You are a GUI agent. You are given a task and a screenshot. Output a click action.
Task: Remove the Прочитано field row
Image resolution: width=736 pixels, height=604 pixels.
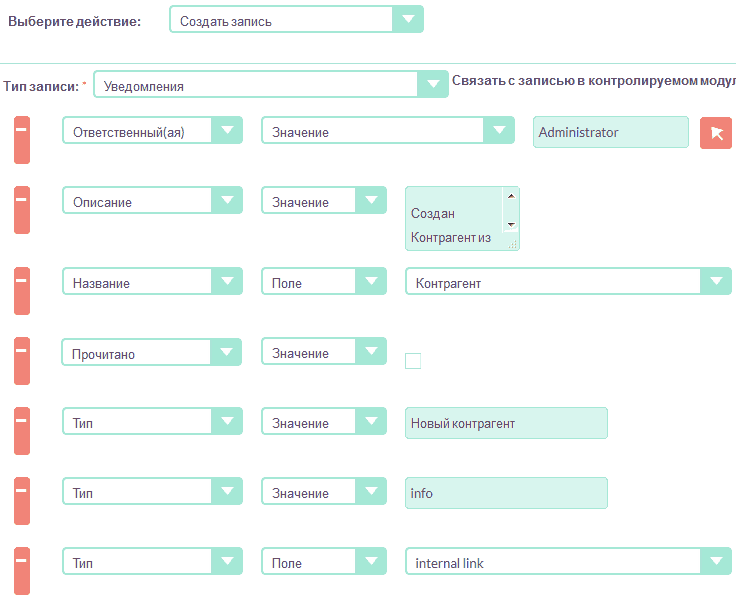point(21,360)
